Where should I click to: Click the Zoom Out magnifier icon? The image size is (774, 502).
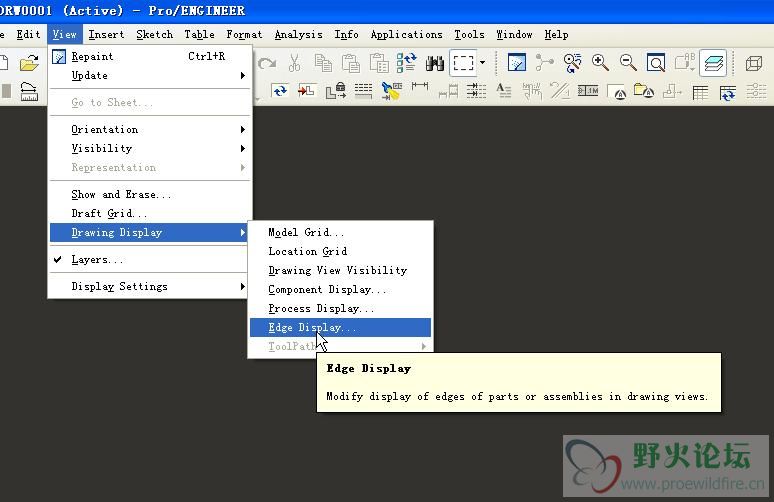click(x=628, y=63)
